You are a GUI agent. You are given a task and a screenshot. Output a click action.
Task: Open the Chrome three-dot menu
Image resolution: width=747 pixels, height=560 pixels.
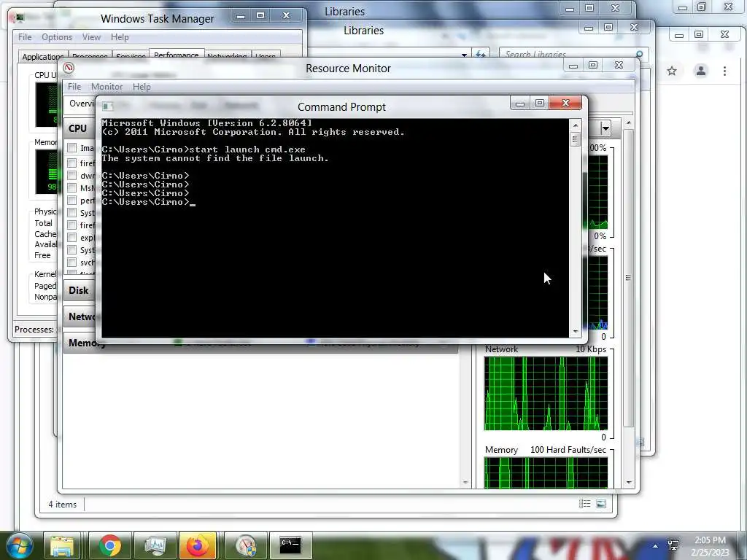(x=724, y=71)
